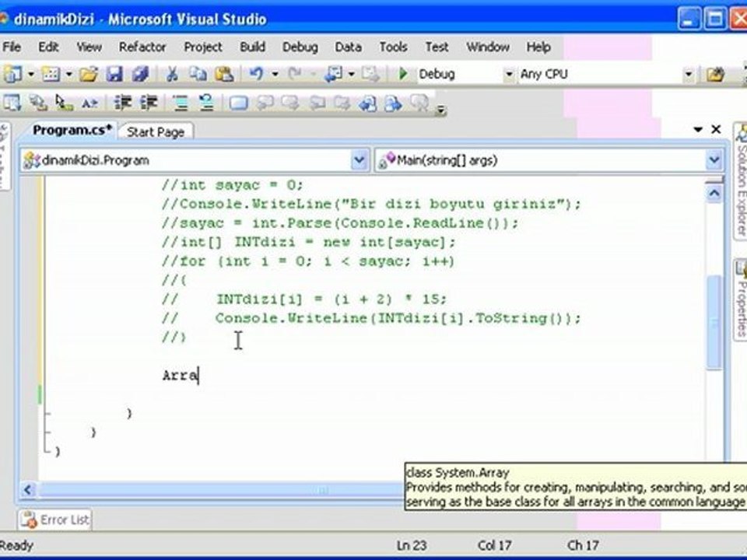Screen dimensions: 747x560
Task: Click the commented line //int sayac = 0;
Action: (232, 185)
